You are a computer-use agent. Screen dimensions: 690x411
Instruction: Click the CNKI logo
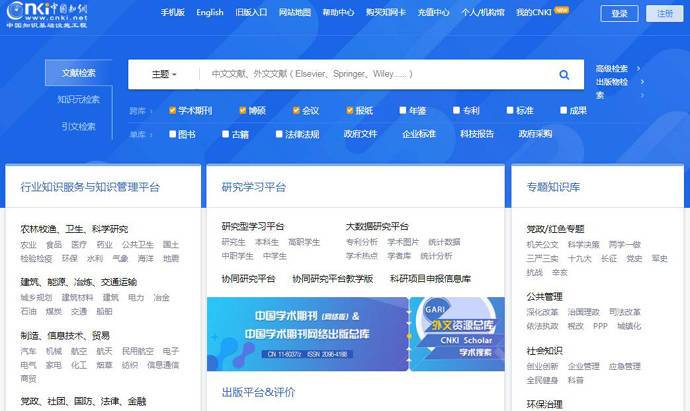point(47,14)
